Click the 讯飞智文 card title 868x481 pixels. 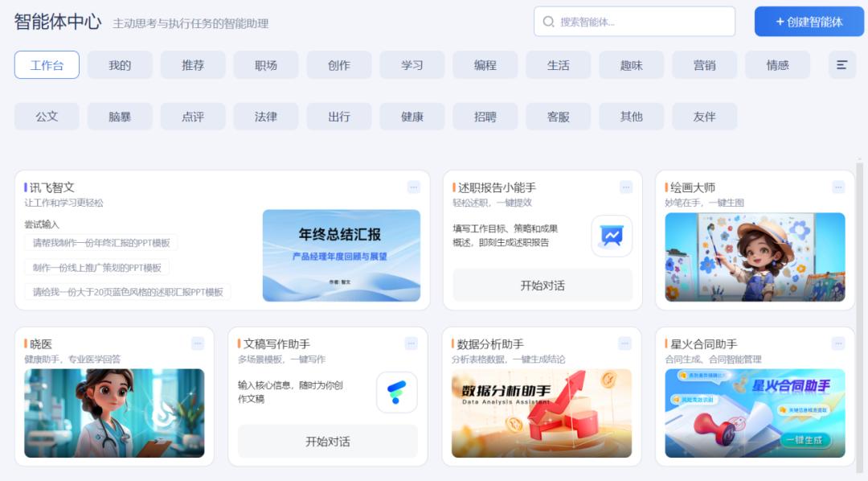(x=52, y=187)
